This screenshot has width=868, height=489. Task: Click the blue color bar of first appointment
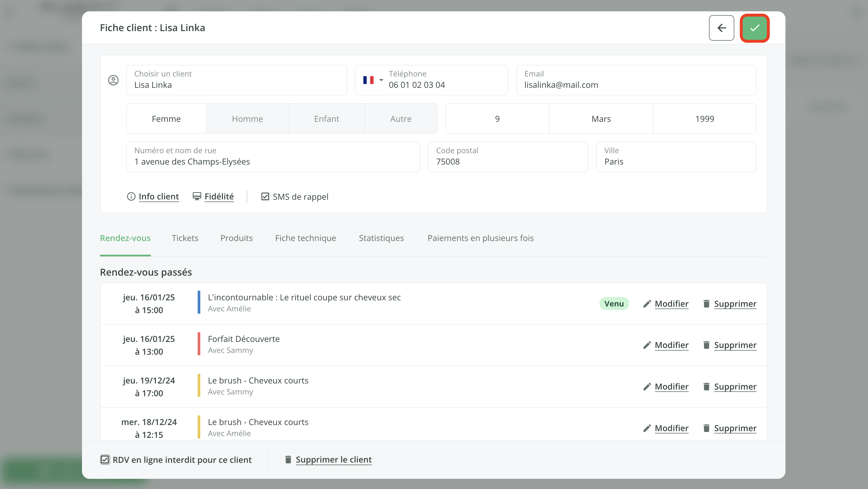point(199,302)
